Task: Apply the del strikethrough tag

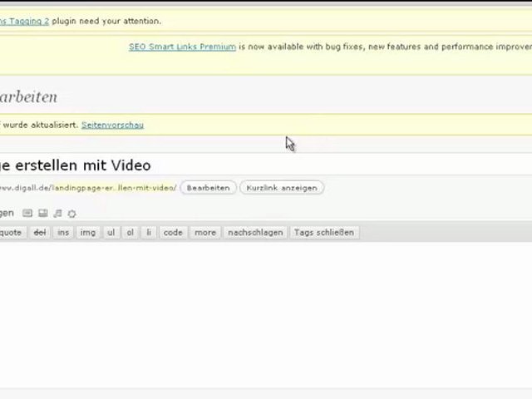Action: click(39, 233)
